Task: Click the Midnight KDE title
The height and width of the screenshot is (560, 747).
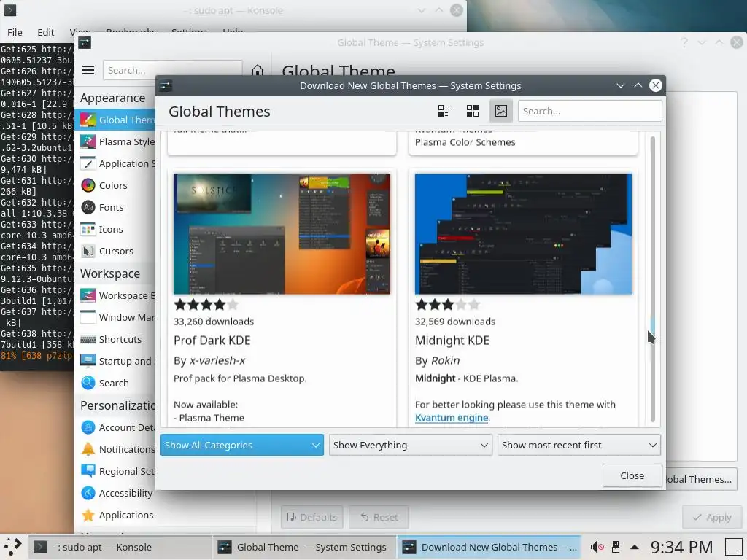Action: coord(452,341)
